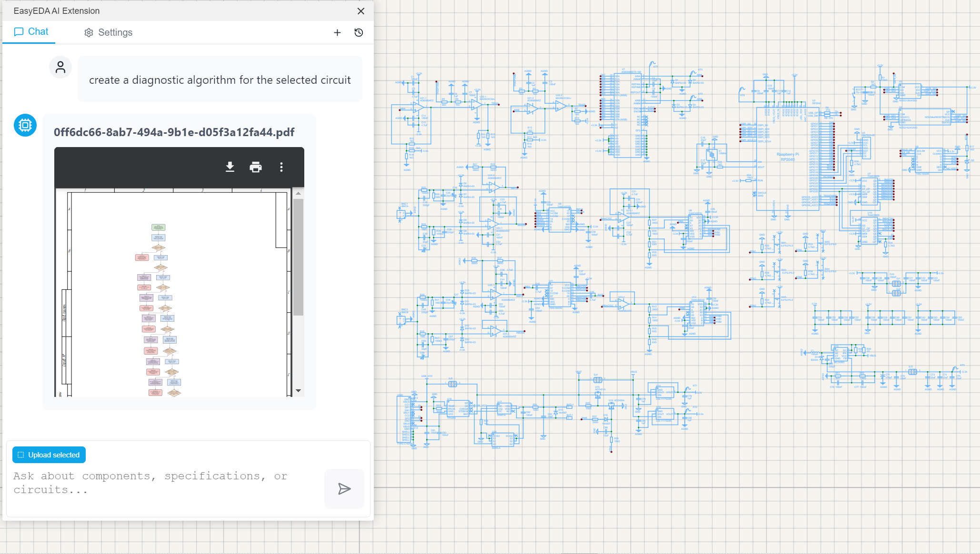Print the PDF using printer icon

click(x=256, y=167)
